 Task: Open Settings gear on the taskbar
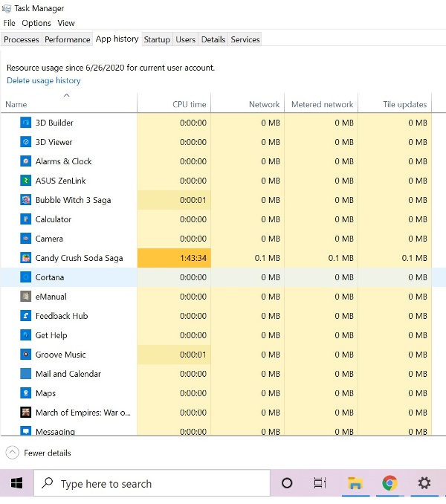point(424,482)
